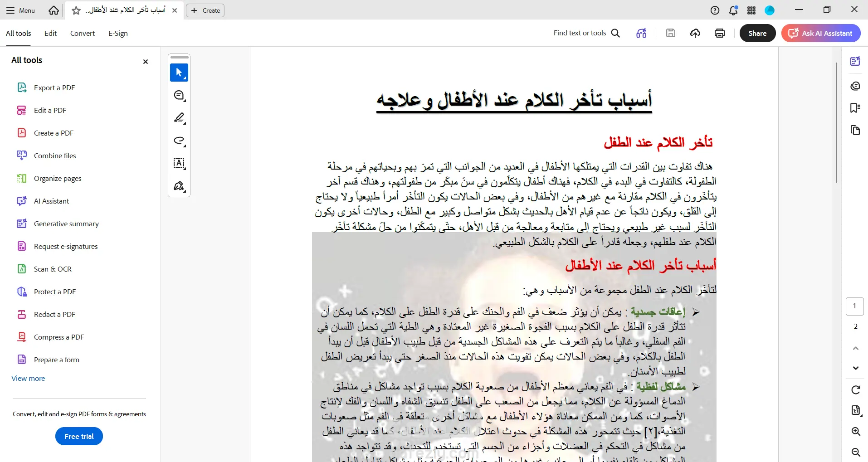Viewport: 868px width, 462px height.
Task: Click Find text or tools search
Action: (x=587, y=33)
